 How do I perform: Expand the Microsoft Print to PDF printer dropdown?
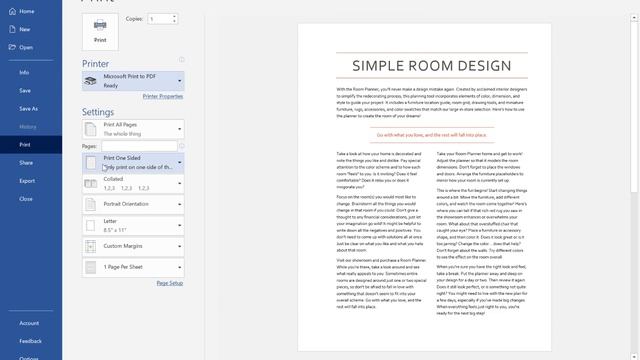(x=133, y=81)
